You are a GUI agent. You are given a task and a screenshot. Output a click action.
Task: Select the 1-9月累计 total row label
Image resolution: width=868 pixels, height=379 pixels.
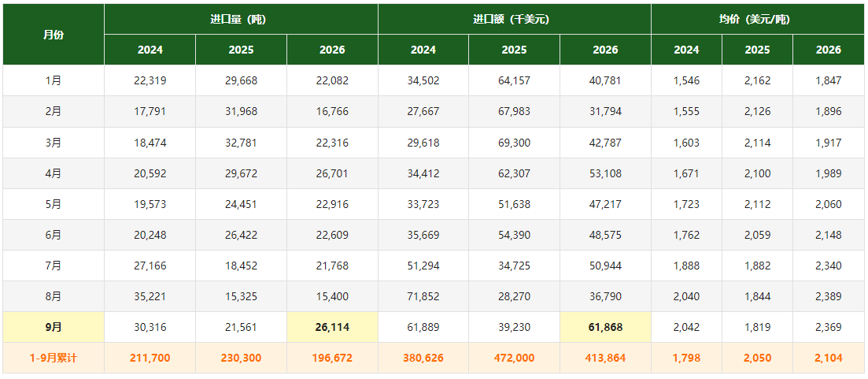(54, 358)
